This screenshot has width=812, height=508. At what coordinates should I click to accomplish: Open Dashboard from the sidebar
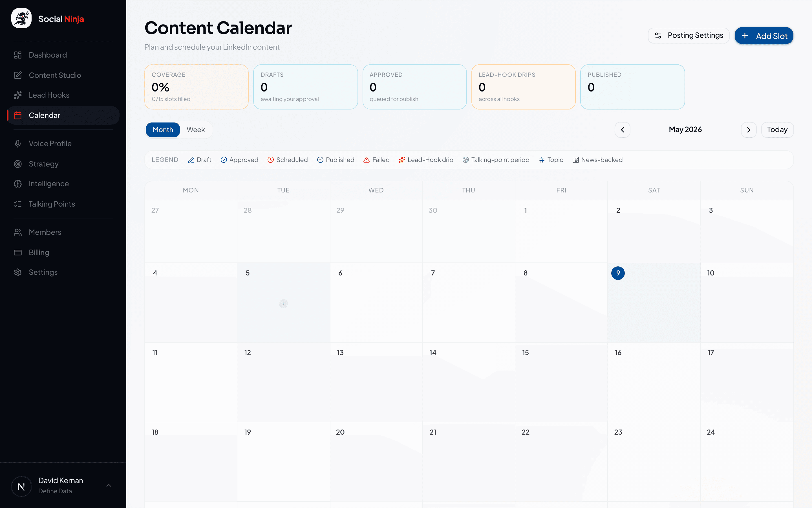pyautogui.click(x=63, y=55)
